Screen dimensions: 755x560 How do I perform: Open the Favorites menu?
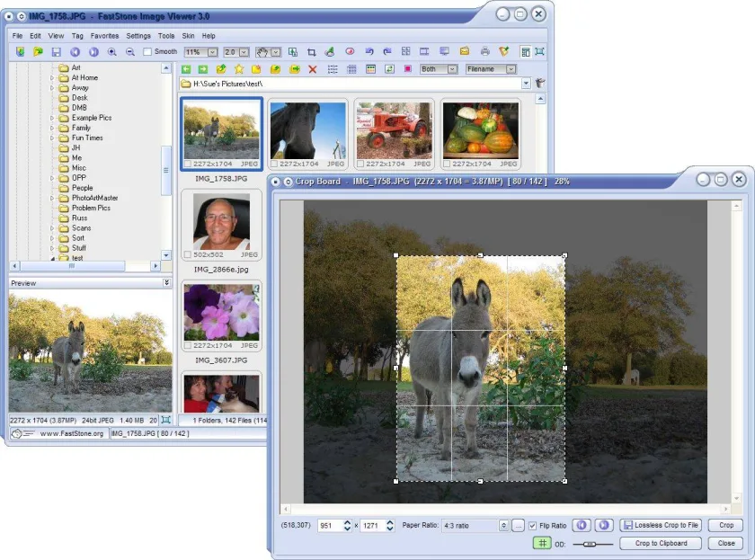tap(104, 36)
